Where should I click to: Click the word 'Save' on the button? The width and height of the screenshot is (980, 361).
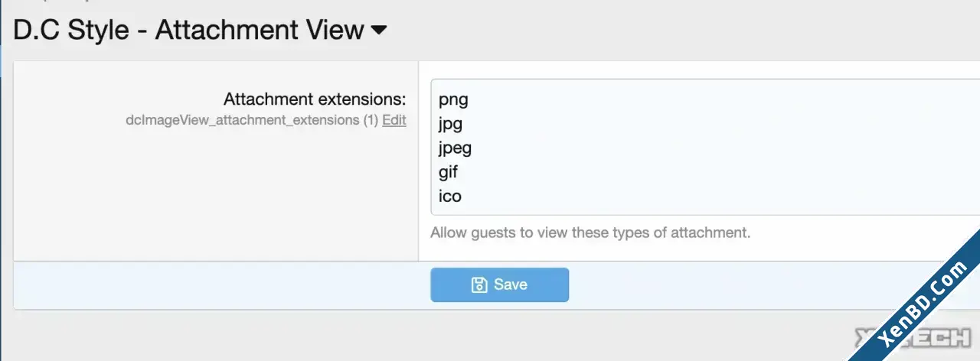click(x=511, y=285)
